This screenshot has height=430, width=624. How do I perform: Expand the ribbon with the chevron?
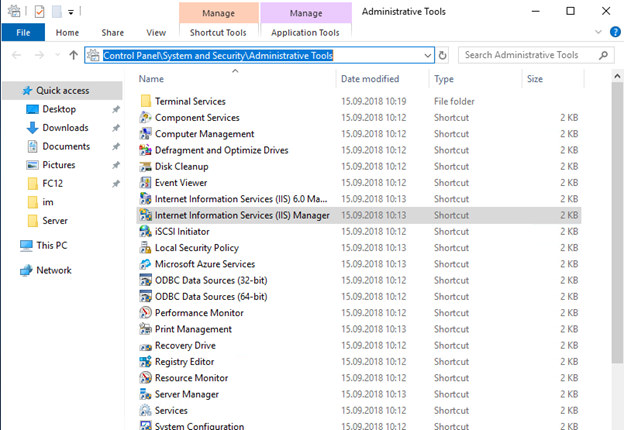point(598,32)
